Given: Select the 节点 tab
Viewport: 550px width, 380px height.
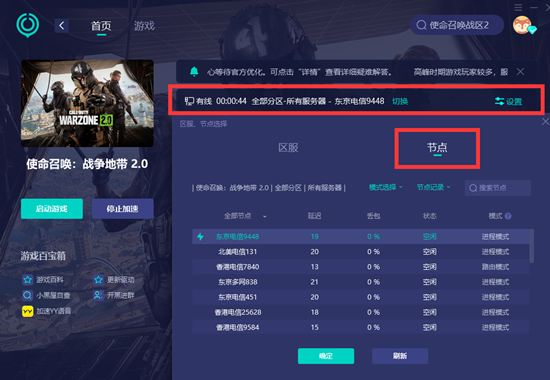Looking at the screenshot, I should [x=437, y=147].
